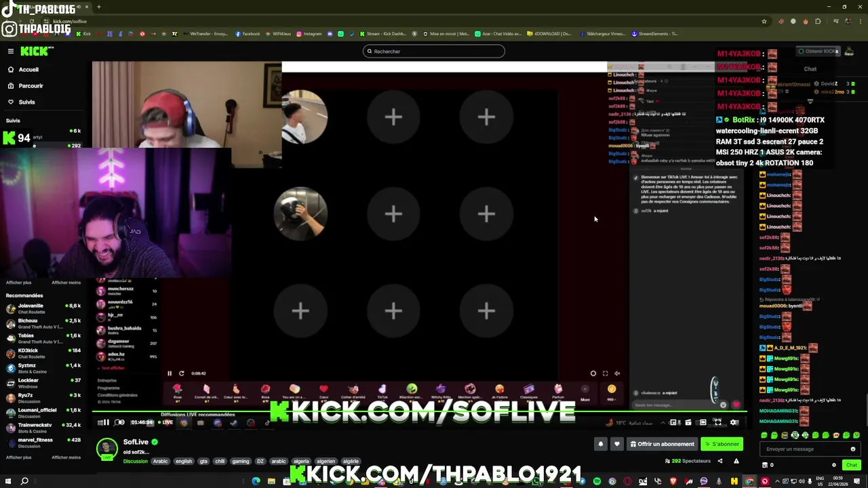Open Spotify from the taskbar
Viewport: 868px width, 488px height.
point(597,481)
